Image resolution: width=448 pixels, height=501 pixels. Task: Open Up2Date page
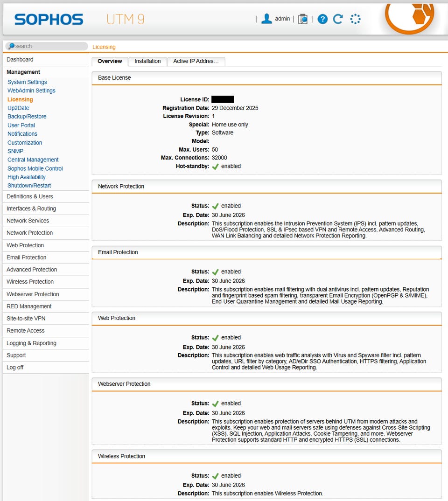(18, 108)
